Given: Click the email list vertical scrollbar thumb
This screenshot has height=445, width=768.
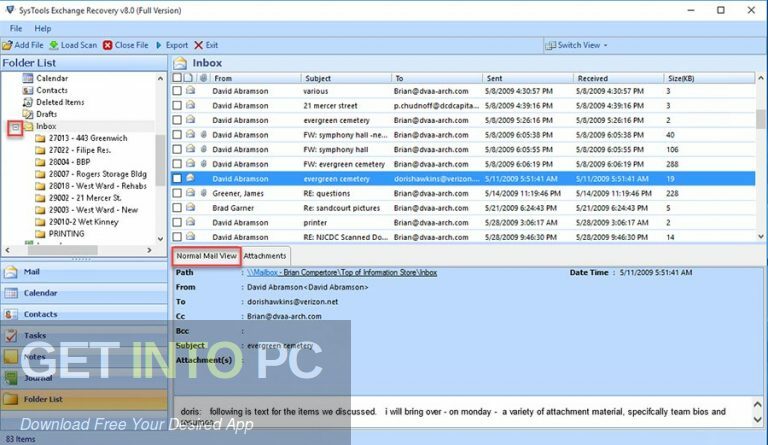Looking at the screenshot, I should [x=761, y=118].
